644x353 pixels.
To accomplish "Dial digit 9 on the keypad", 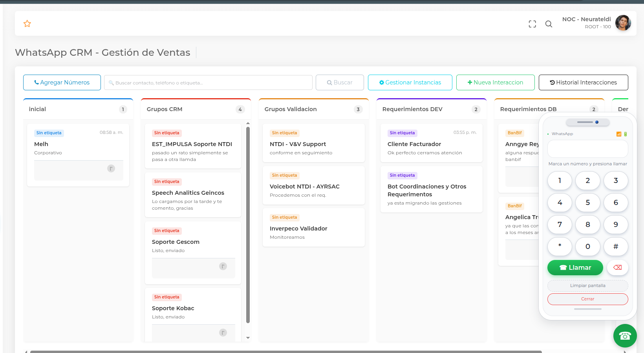I will (616, 225).
